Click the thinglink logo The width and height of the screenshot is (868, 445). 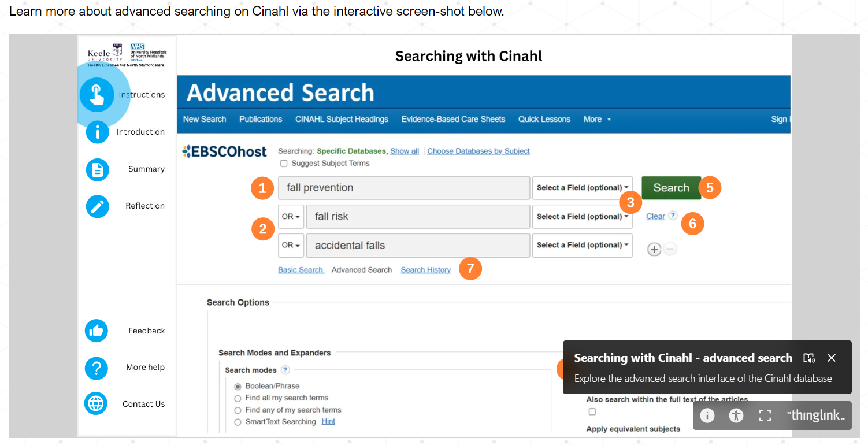[815, 416]
